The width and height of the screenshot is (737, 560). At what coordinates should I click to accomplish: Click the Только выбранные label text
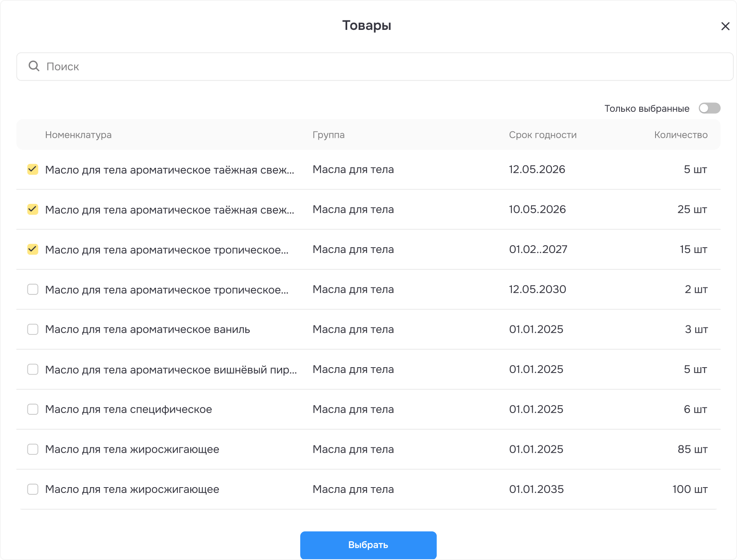[647, 108]
